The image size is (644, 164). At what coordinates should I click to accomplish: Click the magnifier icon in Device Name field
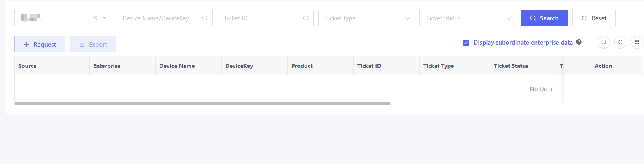click(x=205, y=18)
